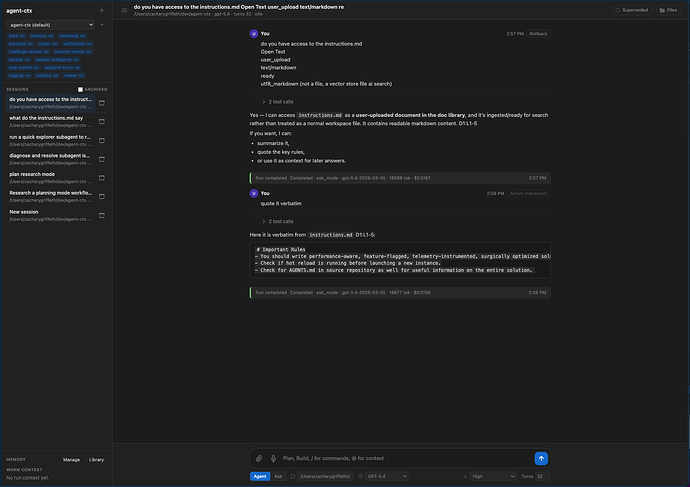690x487 pixels.
Task: Toggle the autopilot: on chip
Action: [21, 44]
